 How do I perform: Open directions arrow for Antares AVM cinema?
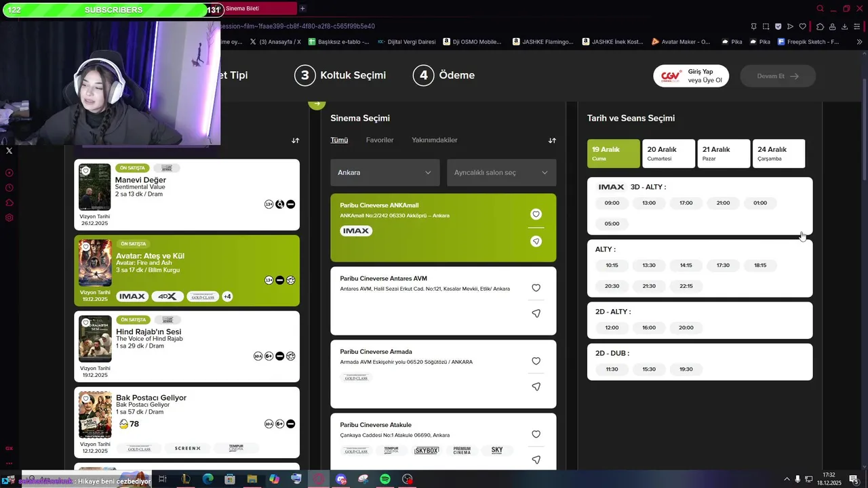coord(536,313)
